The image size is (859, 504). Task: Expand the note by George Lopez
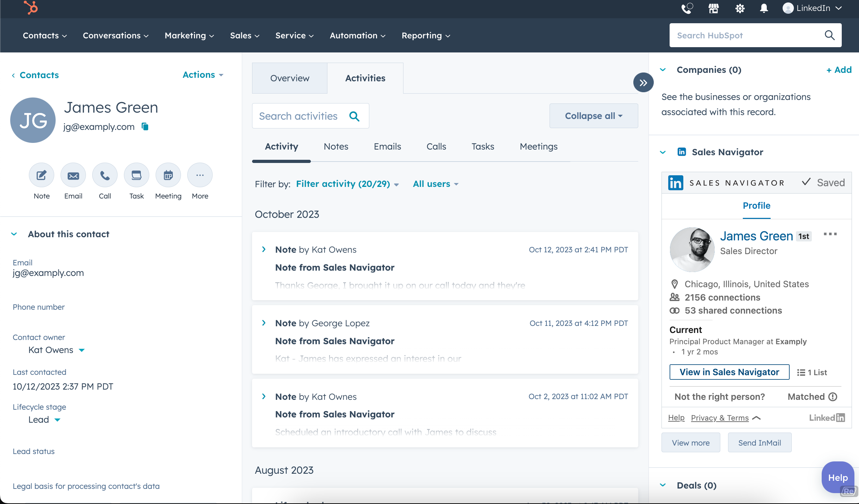tap(264, 323)
